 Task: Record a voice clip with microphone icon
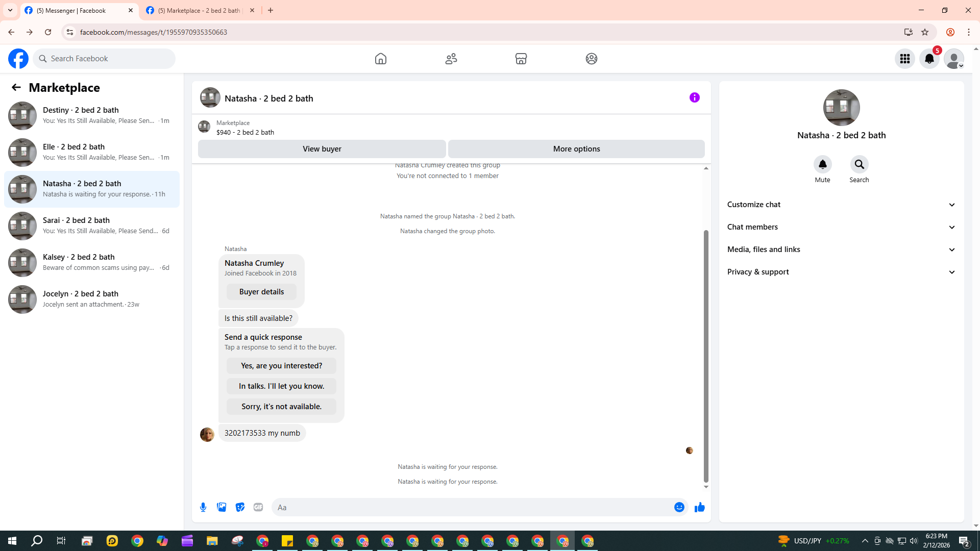click(x=203, y=507)
